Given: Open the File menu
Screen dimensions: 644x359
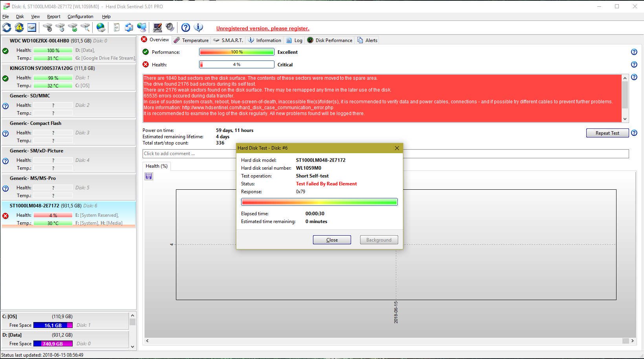Looking at the screenshot, I should (x=5, y=16).
